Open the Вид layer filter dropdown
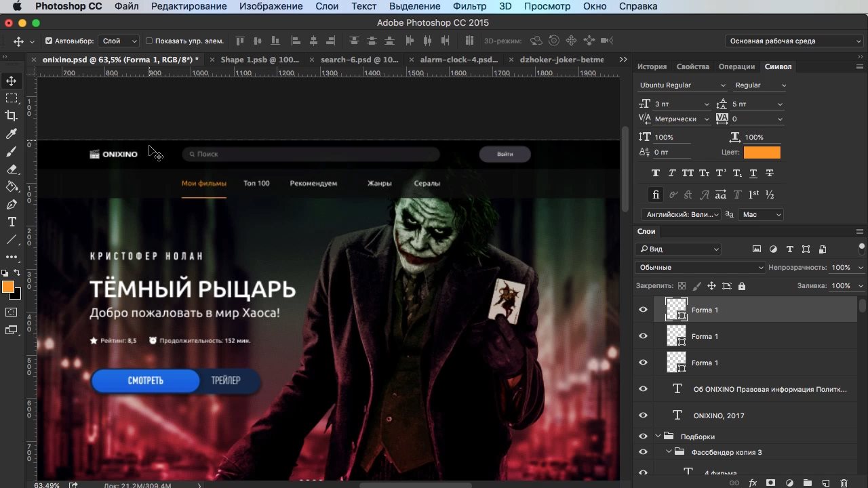The image size is (868, 488). click(x=678, y=249)
